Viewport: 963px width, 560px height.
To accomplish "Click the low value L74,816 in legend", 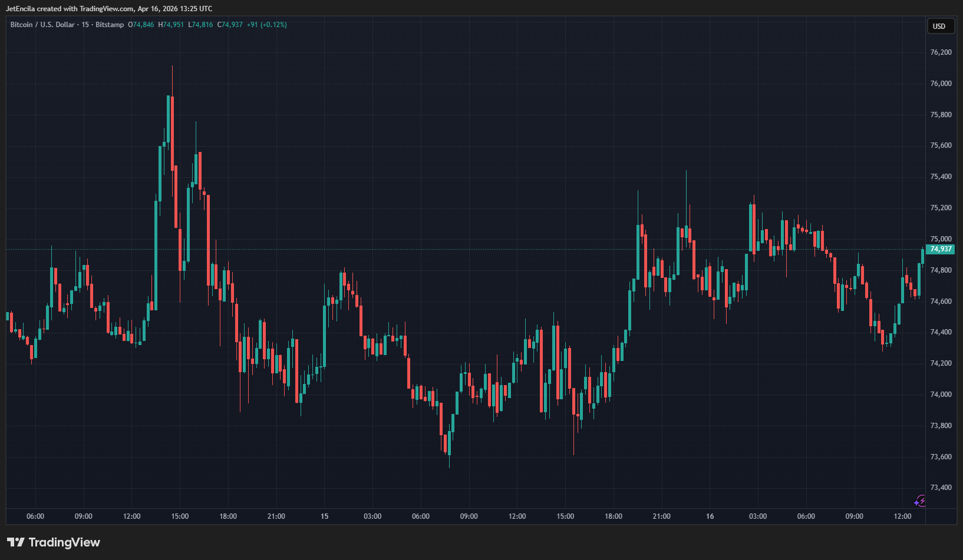I will [x=200, y=25].
